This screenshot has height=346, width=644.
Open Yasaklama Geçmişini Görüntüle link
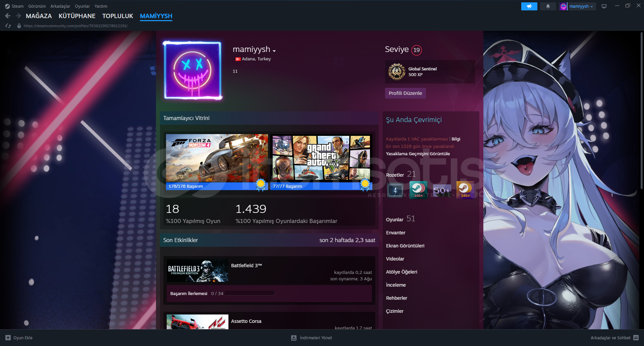(x=418, y=154)
